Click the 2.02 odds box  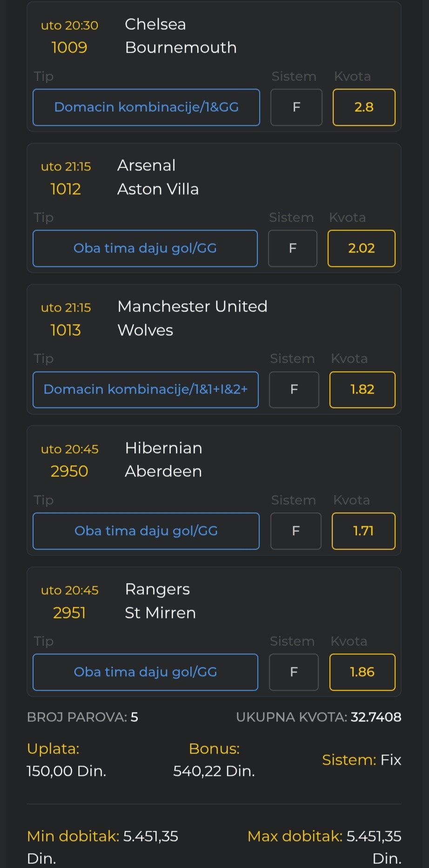362,248
